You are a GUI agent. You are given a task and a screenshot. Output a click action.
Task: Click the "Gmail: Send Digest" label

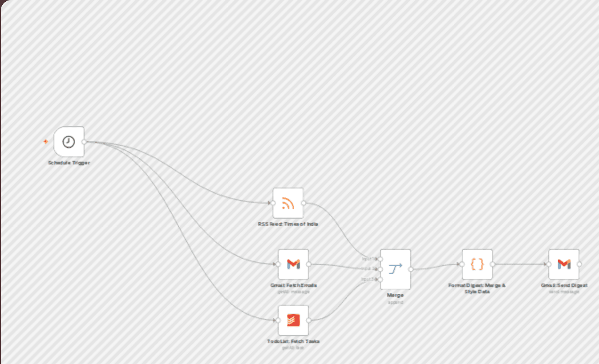point(564,285)
